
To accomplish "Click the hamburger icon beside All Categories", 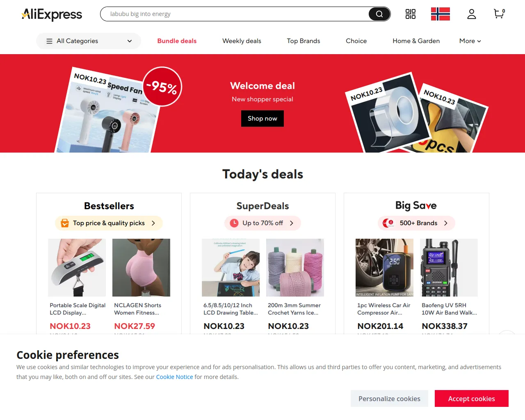I will coord(49,41).
